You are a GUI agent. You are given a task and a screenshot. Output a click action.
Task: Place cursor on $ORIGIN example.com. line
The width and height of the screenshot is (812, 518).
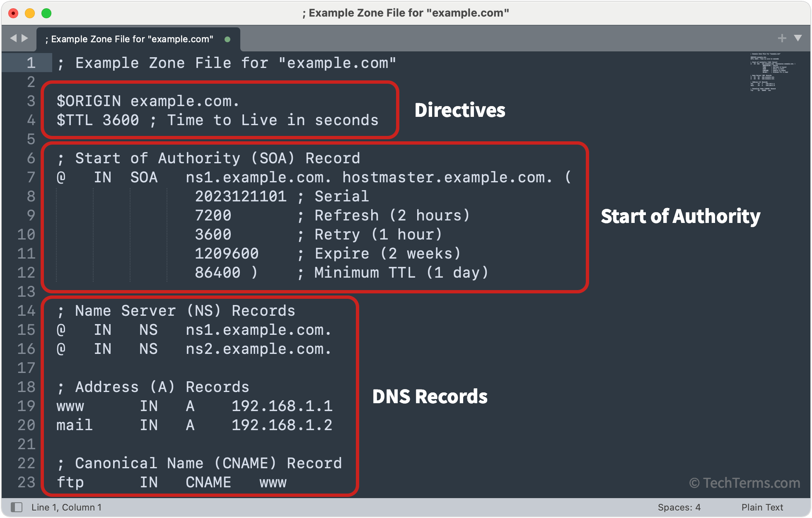(x=147, y=101)
